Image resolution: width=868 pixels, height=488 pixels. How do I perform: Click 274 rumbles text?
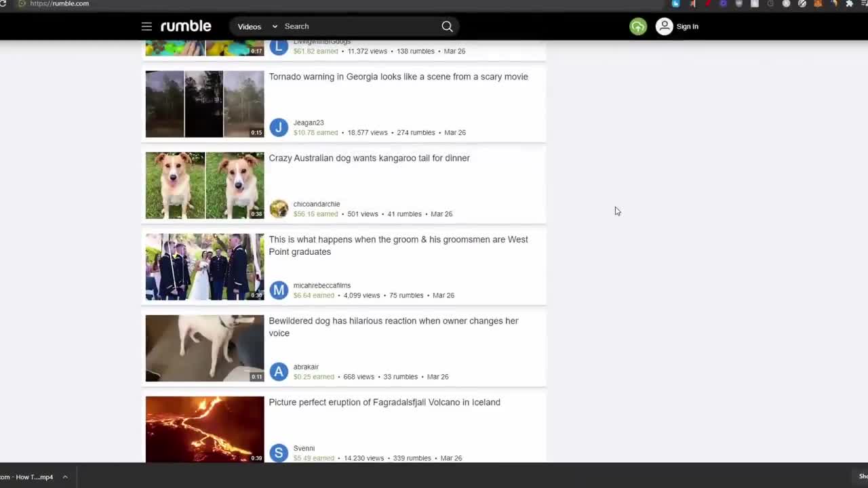point(416,133)
